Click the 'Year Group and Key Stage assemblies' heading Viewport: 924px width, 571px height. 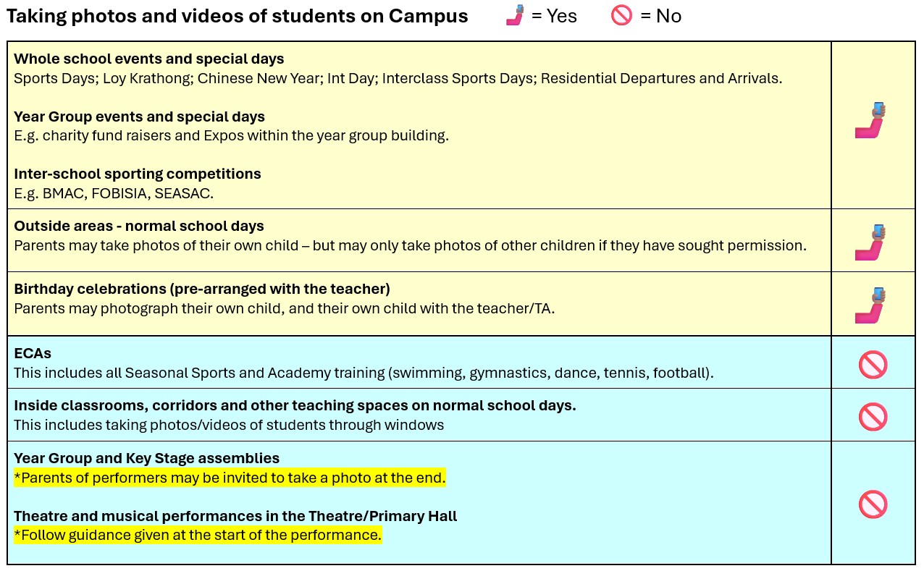click(146, 458)
